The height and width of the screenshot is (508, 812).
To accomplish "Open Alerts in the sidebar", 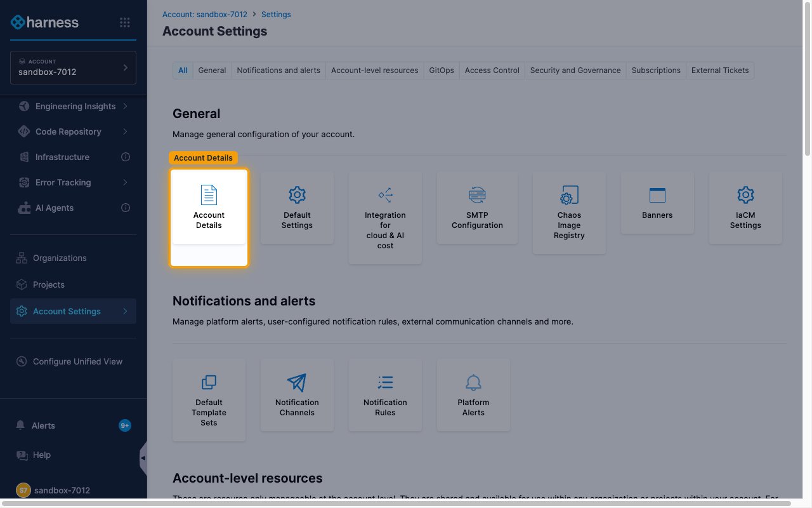I will (73, 425).
